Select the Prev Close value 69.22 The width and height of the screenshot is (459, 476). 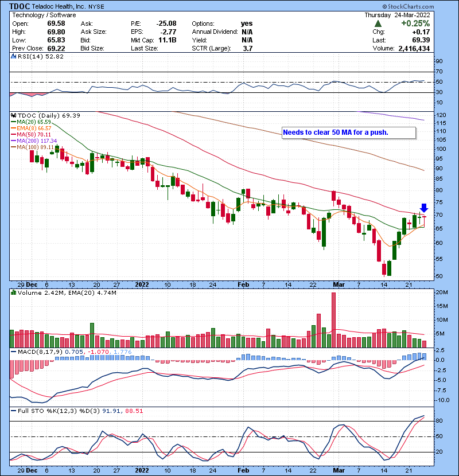point(56,48)
